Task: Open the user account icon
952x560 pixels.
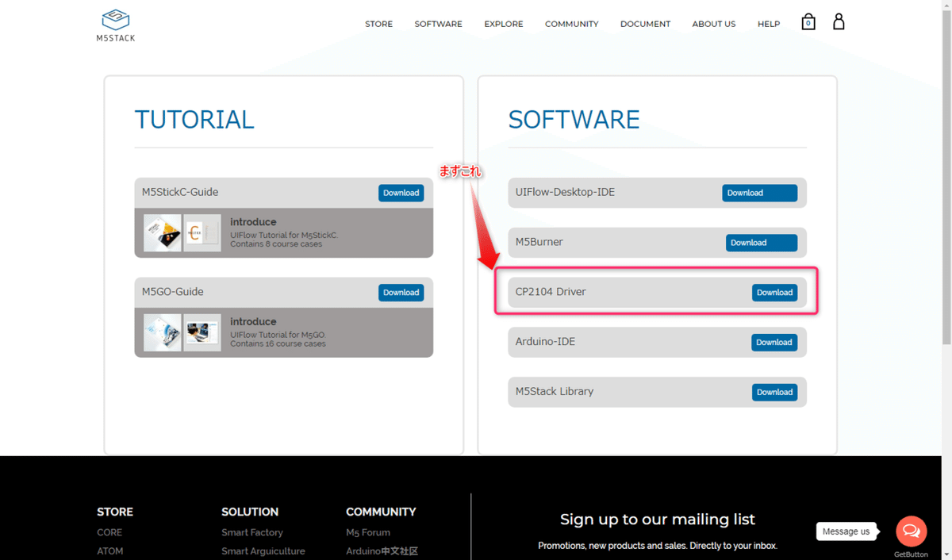Action: click(839, 21)
